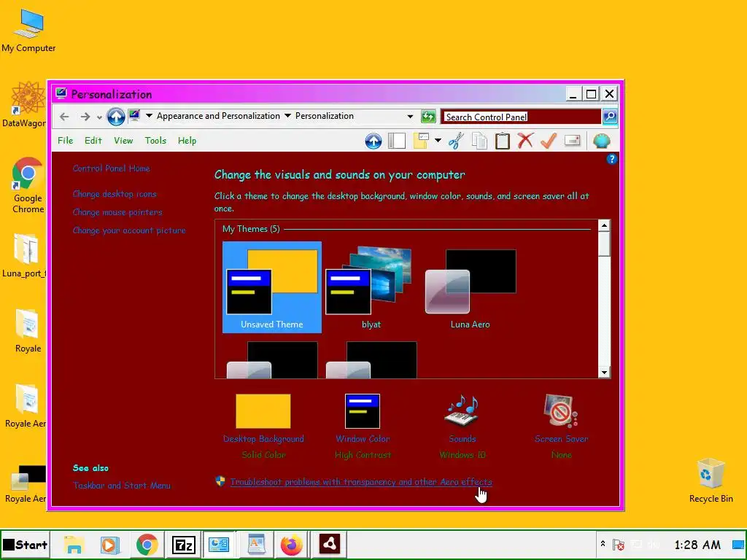
Task: Open the File menu
Action: [65, 141]
